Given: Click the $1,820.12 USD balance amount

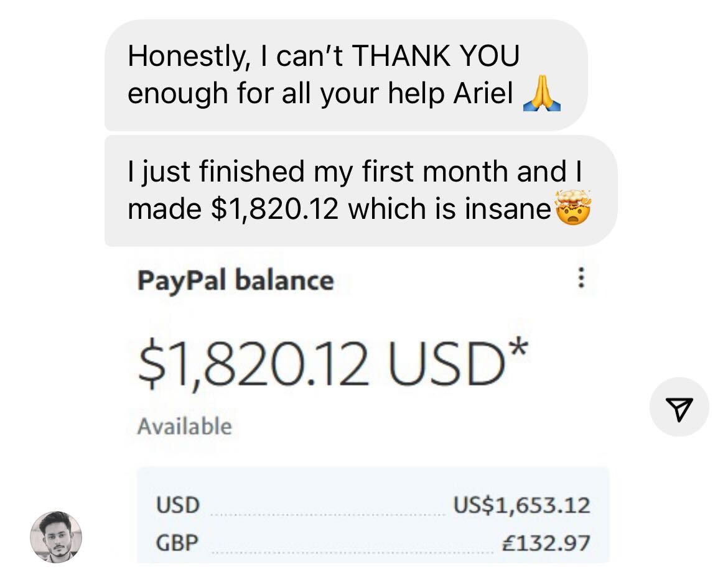Looking at the screenshot, I should click(x=321, y=363).
